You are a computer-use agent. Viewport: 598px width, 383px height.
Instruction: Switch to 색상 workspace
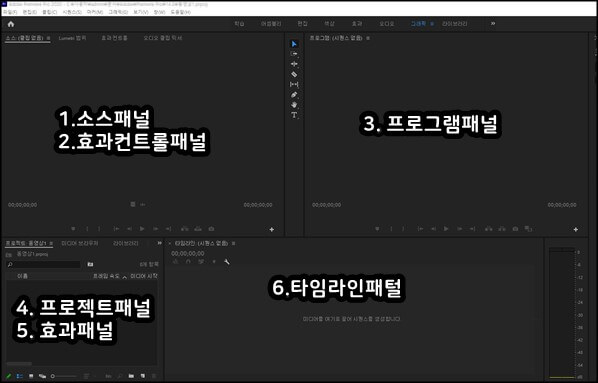point(329,24)
